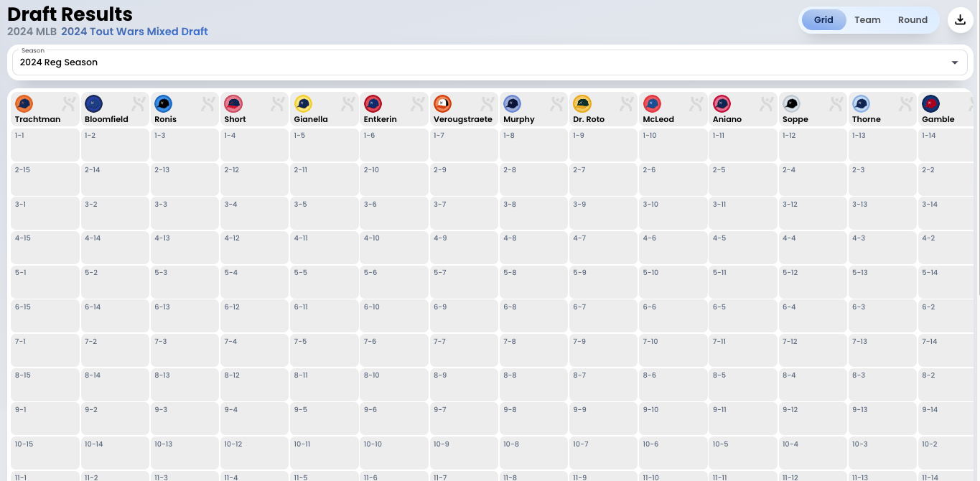Click draft pick cell 7-11
The height and width of the screenshot is (481, 980).
tap(742, 350)
